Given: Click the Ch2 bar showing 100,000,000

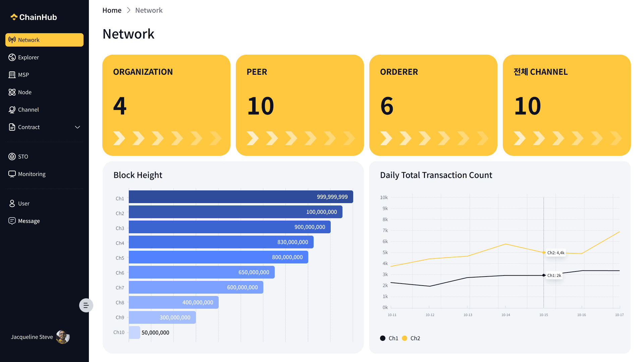Looking at the screenshot, I should (x=235, y=212).
